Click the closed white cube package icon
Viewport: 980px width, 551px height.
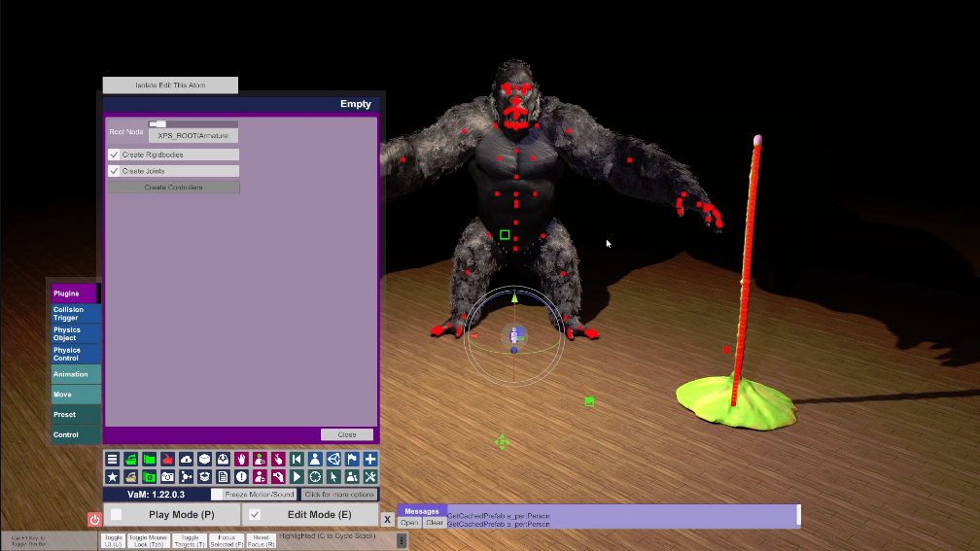coord(204,459)
